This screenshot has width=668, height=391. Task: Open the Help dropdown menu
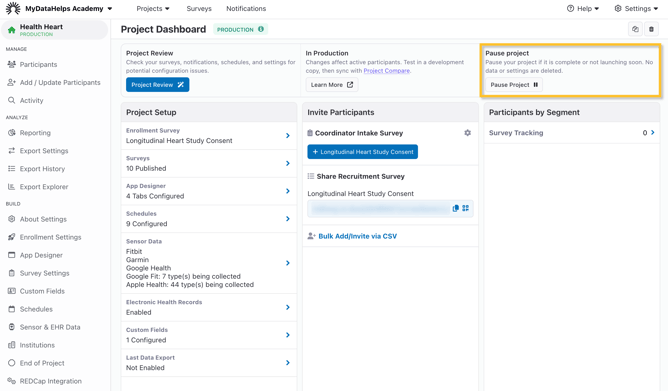click(x=583, y=9)
